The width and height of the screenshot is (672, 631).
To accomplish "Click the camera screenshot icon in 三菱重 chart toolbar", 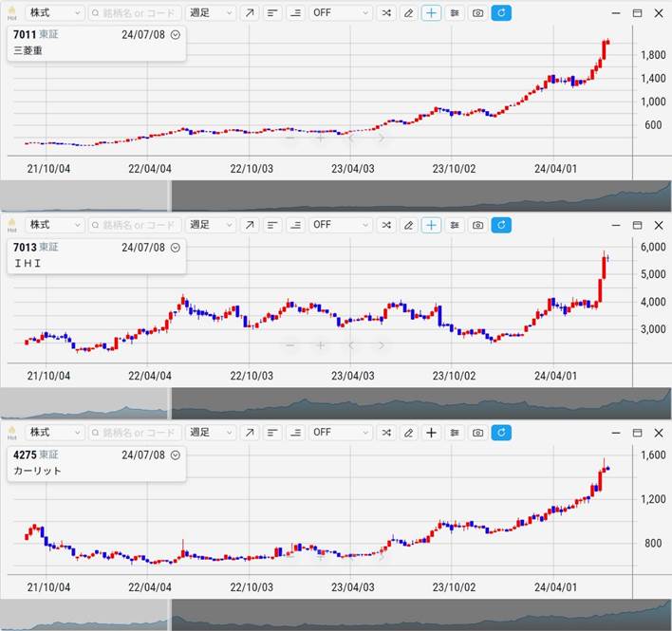I will click(x=477, y=13).
